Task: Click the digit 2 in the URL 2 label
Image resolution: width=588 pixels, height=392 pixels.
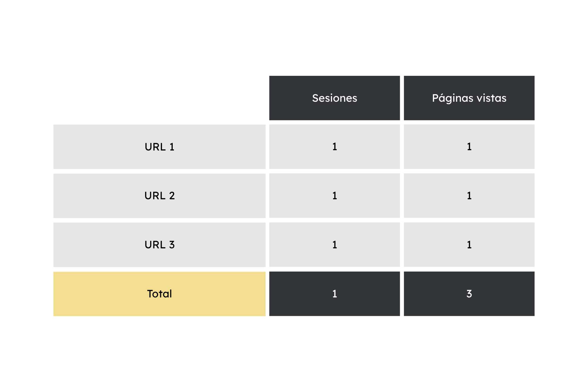Action: pyautogui.click(x=172, y=196)
